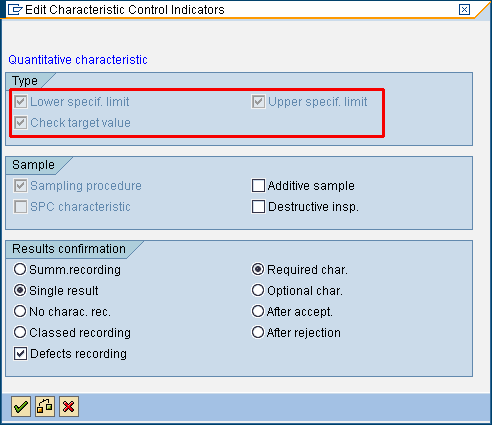Click the control indicators hierarchy icon
This screenshot has width=492, height=425.
pyautogui.click(x=45, y=406)
